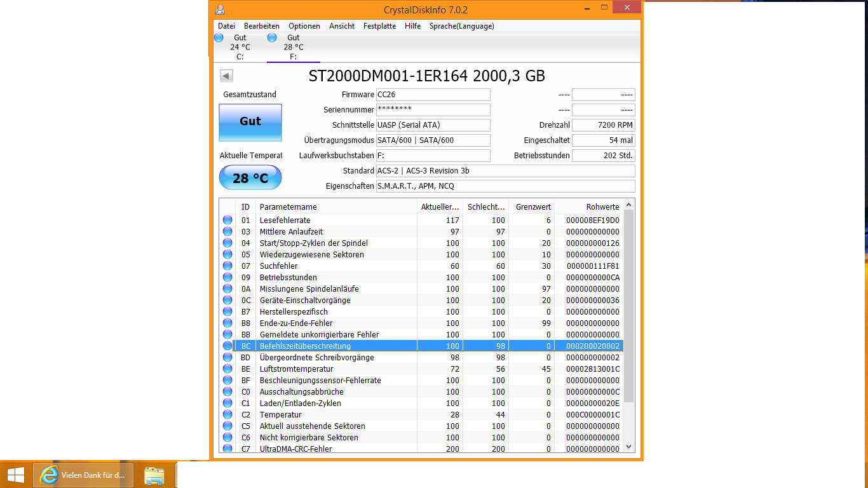The width and height of the screenshot is (868, 488).
Task: Sort by Parametername column header
Action: [x=337, y=207]
